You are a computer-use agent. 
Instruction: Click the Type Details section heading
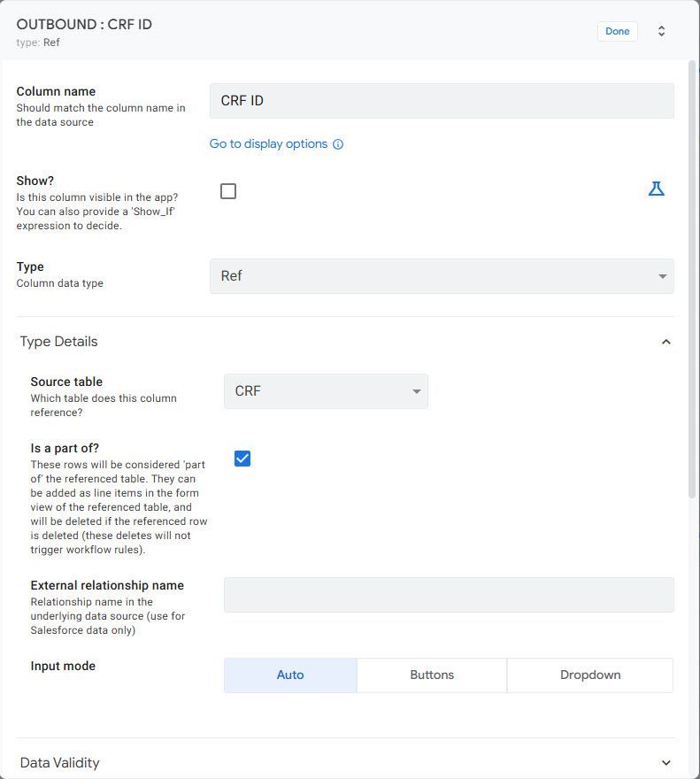point(58,342)
